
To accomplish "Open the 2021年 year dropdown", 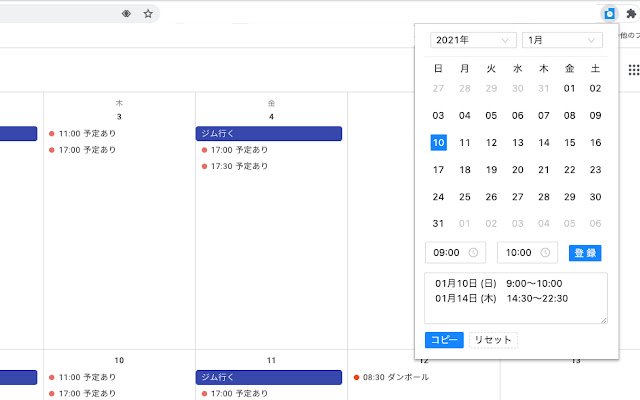I will [x=473, y=40].
